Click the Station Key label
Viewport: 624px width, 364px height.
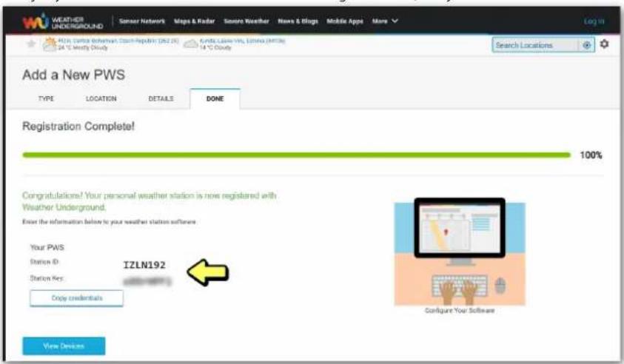pyautogui.click(x=47, y=278)
